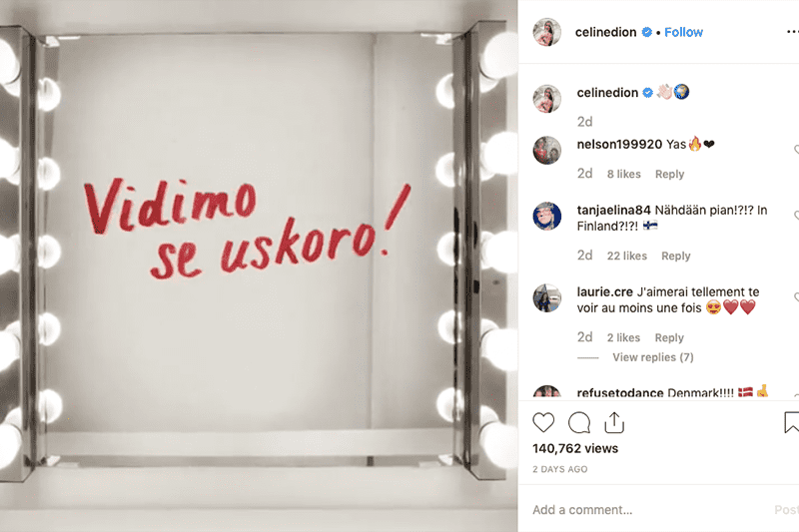Open comments via the speech bubble icon
Viewport: 799px width, 532px height.
[579, 423]
